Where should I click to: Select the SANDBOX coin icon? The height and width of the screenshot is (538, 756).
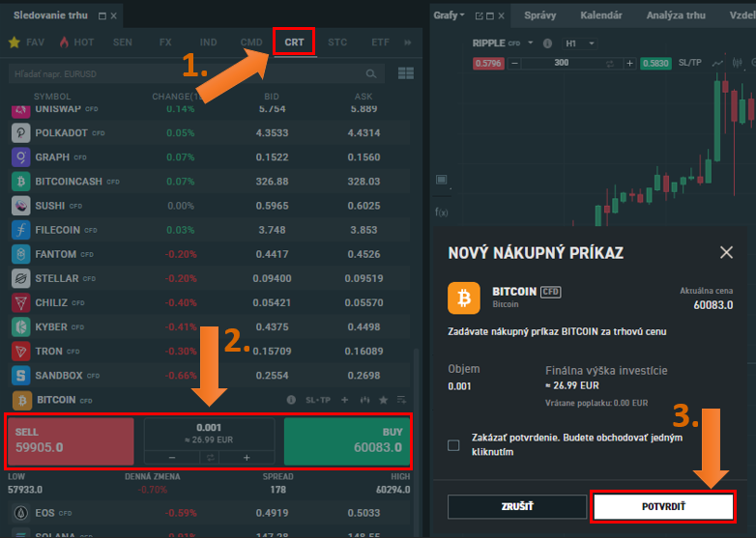point(20,376)
